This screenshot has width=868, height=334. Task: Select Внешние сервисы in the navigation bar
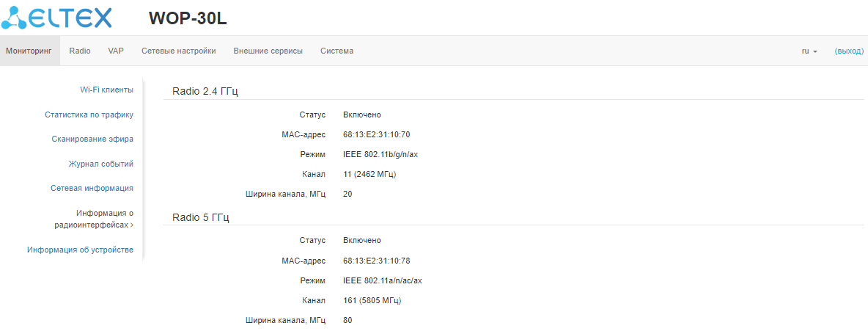tap(268, 51)
